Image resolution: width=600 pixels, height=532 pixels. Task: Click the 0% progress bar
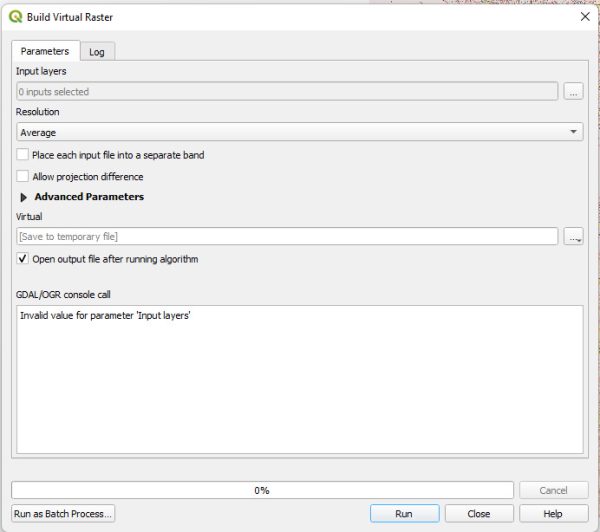262,491
